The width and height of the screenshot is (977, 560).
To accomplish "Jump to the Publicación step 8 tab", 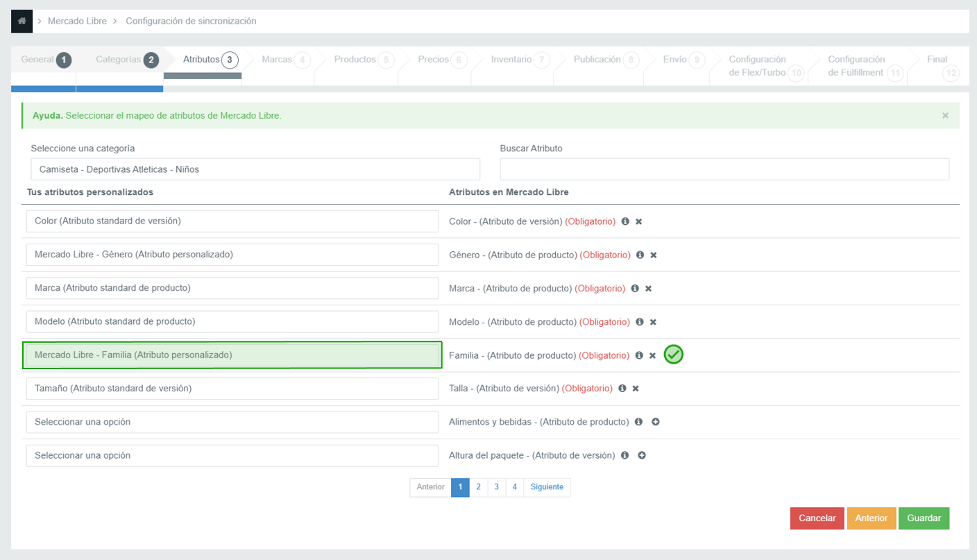I will tap(605, 60).
